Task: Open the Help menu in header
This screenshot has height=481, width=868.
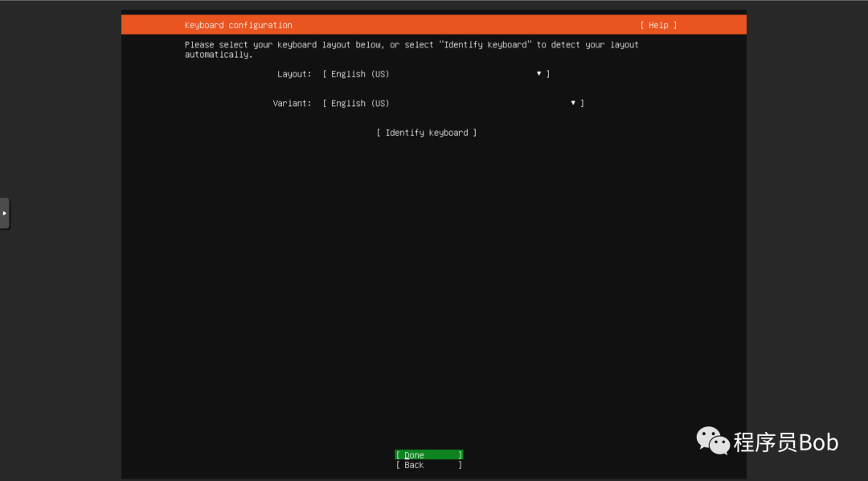Action: 658,25
